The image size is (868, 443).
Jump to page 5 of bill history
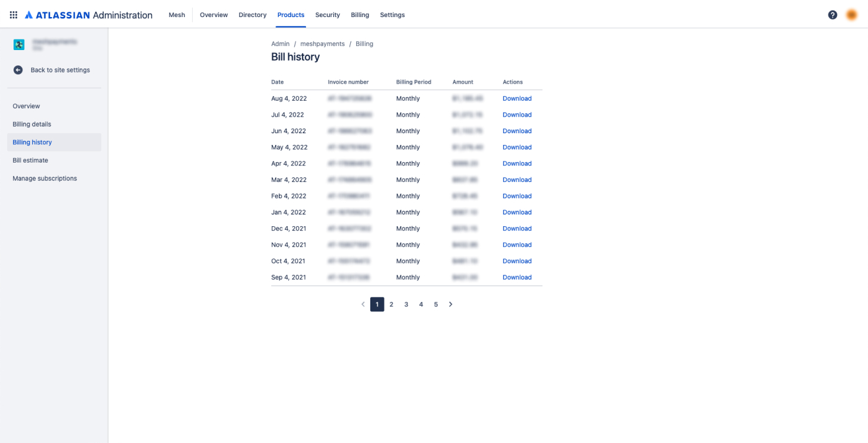click(x=436, y=305)
